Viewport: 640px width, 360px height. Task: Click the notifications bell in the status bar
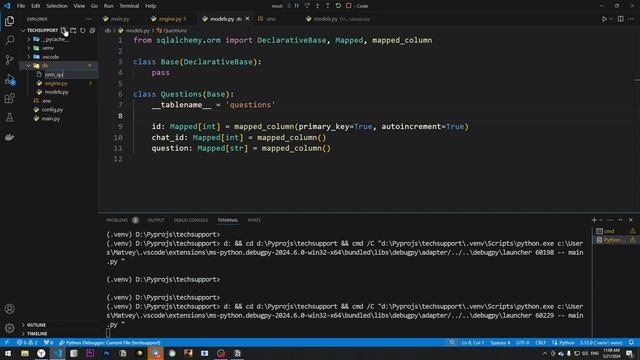click(631, 342)
